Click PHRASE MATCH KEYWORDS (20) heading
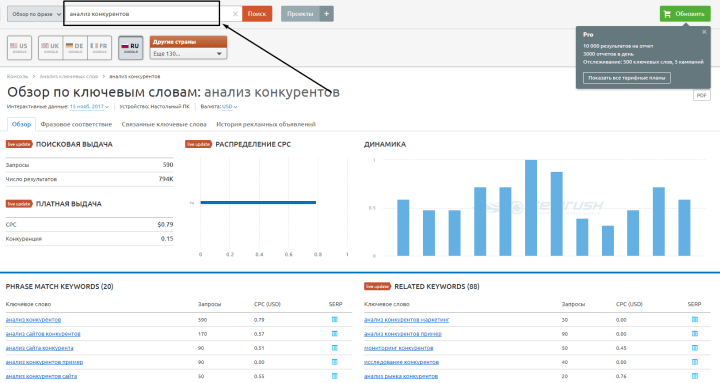The width and height of the screenshot is (720, 383). tap(60, 287)
